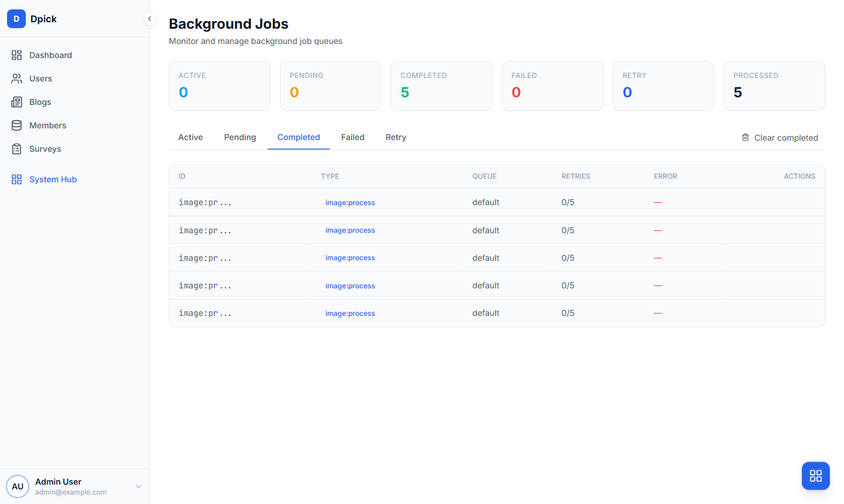Click the first row's image:process type tag
The image size is (844, 504).
click(350, 203)
